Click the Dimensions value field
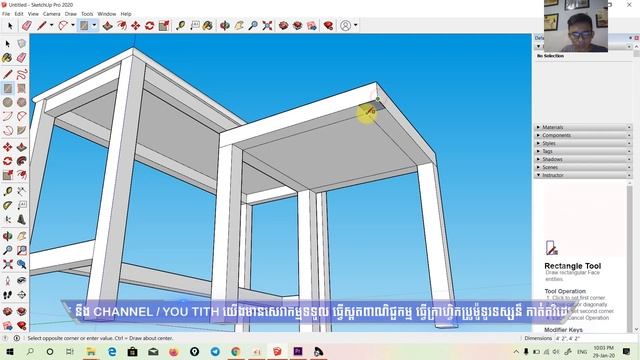Screen dimensions: 640x360 pos(594,338)
